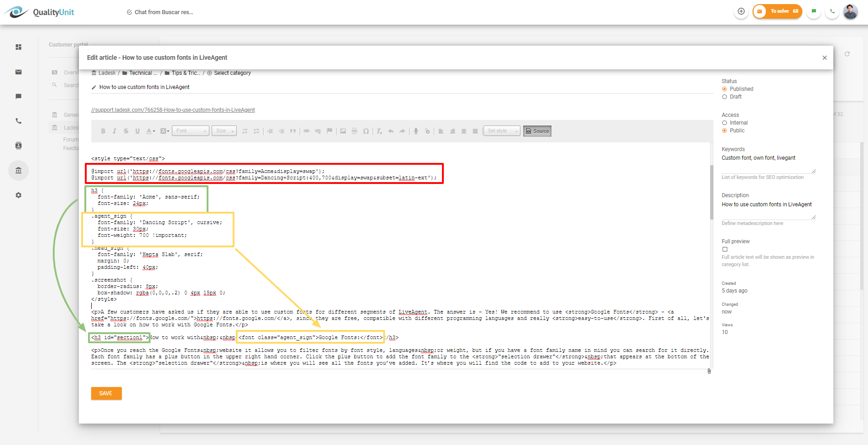The height and width of the screenshot is (445, 868).
Task: Open support.ladesk.com article URL link
Action: tap(173, 110)
